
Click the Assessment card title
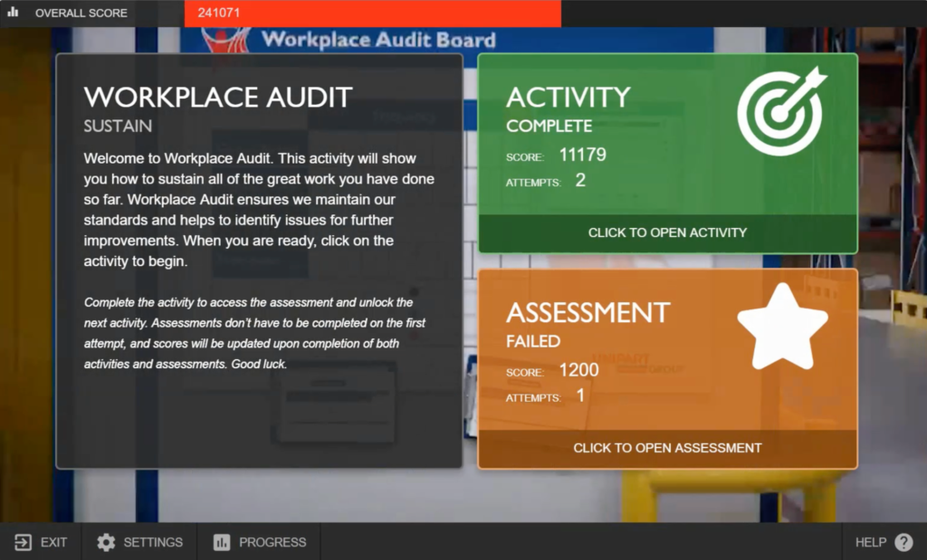pos(588,313)
